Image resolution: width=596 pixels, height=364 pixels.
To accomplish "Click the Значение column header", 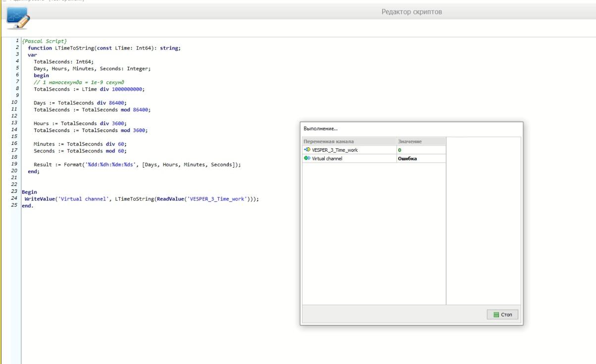I will click(x=421, y=141).
